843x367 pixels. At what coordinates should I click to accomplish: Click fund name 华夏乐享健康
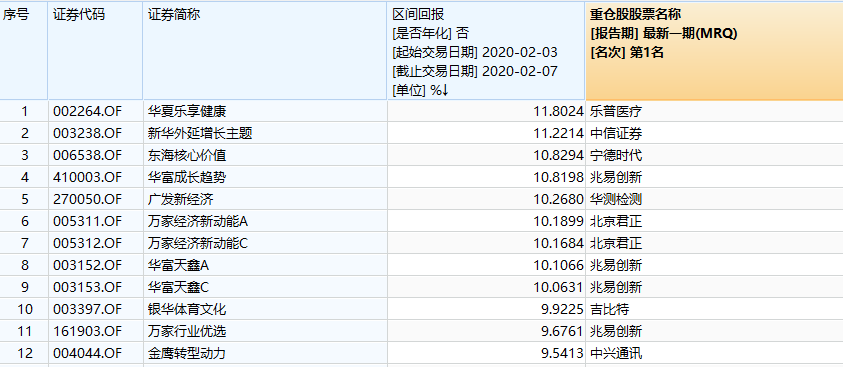pos(187,112)
